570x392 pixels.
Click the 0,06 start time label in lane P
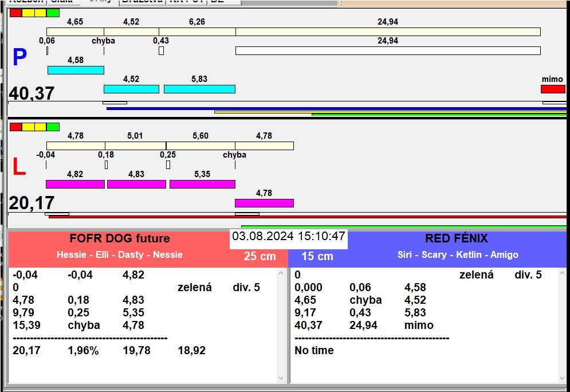coord(47,40)
